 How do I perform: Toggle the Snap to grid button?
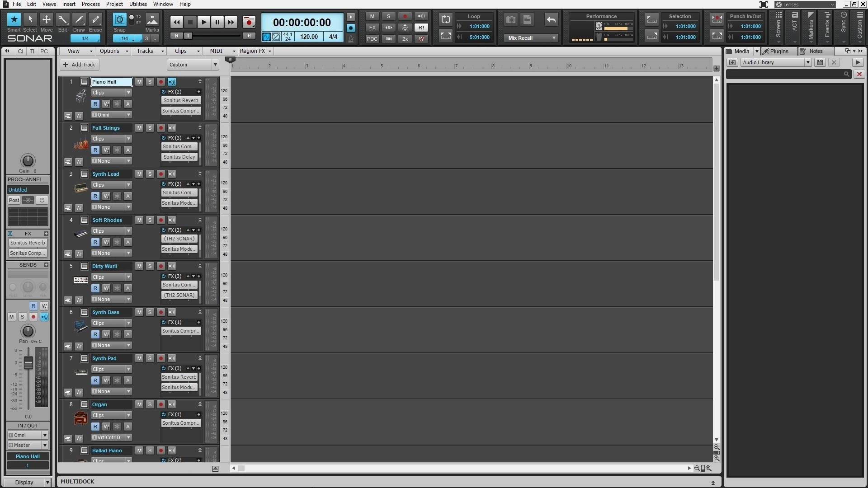[x=119, y=19]
